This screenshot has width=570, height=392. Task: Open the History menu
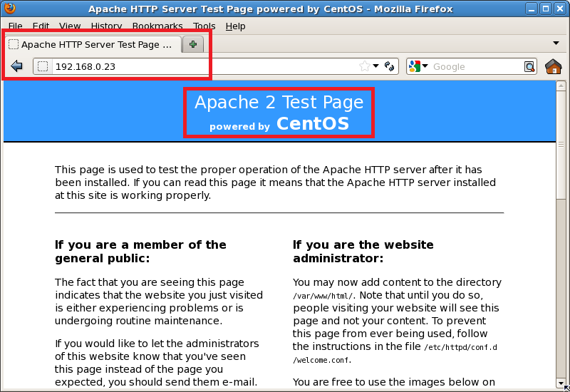click(x=106, y=26)
